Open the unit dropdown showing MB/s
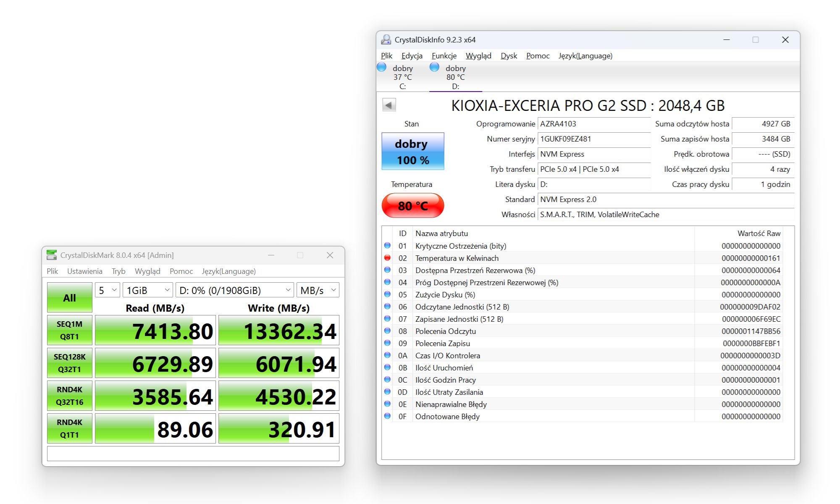This screenshot has width=840, height=504. tap(318, 290)
